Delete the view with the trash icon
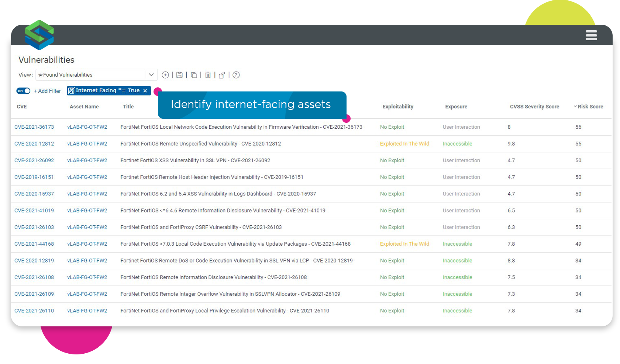 208,75
